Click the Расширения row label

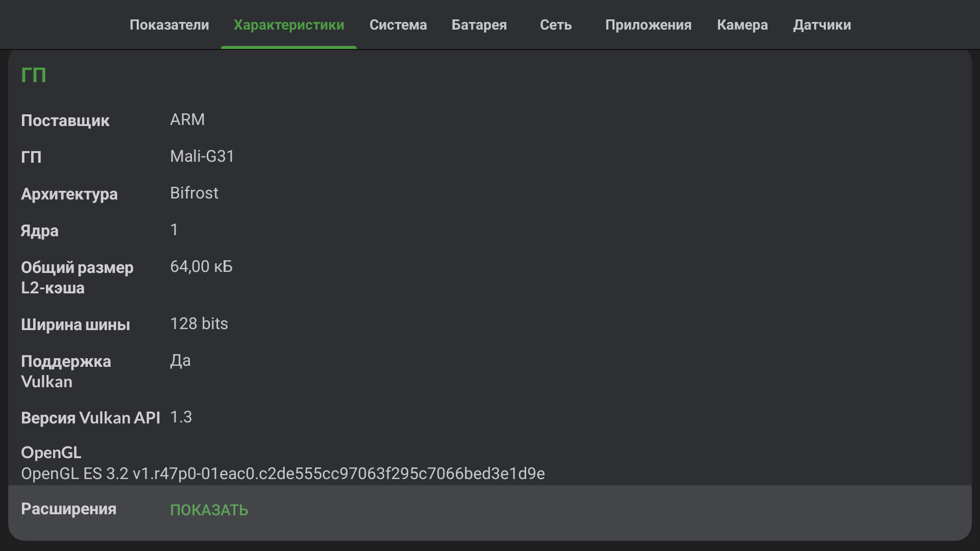click(x=68, y=509)
